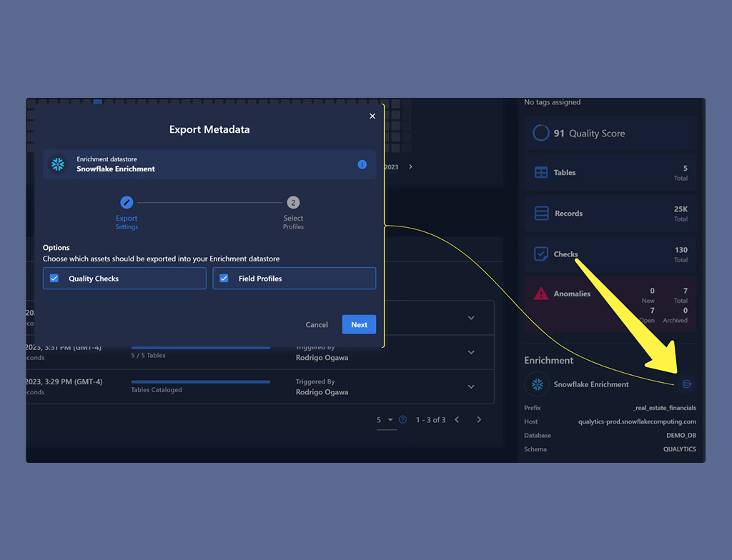Expand the first operation row chevron
The height and width of the screenshot is (560, 732).
click(471, 318)
